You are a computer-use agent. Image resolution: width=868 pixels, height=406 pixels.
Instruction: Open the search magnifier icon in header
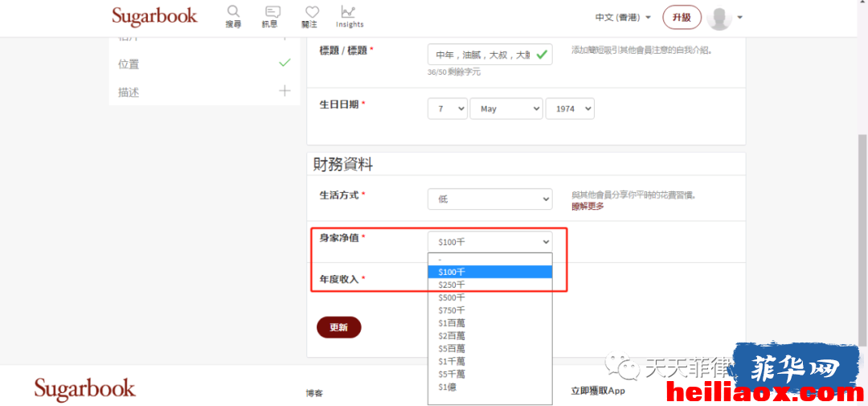tap(233, 12)
